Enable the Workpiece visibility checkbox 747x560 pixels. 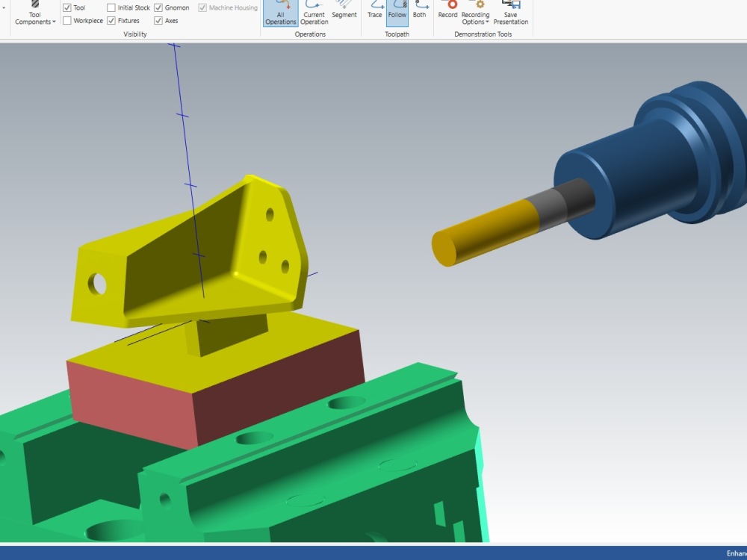point(66,20)
